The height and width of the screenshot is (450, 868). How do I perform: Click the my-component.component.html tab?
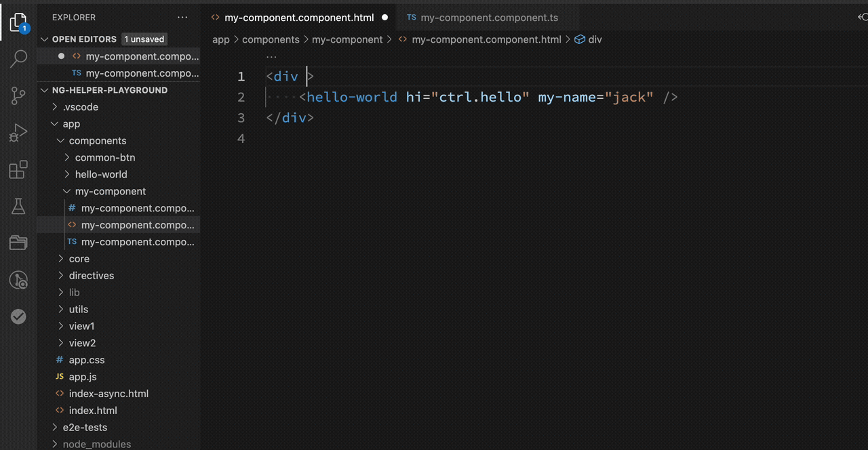(298, 18)
